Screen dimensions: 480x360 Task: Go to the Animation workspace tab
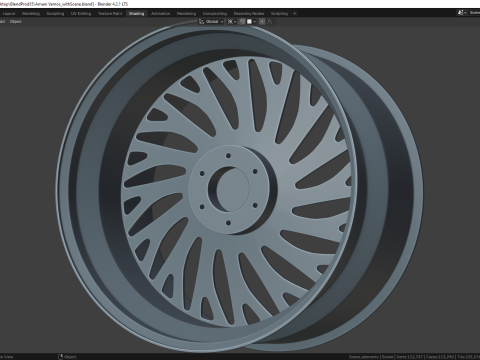(160, 14)
